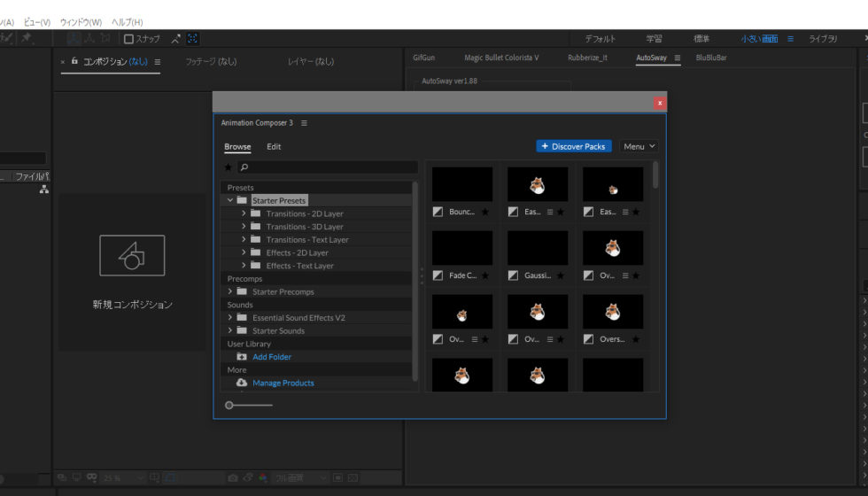Viewport: 868px width, 496px height.
Task: Click the favorites star filter beside search
Action: pos(229,167)
